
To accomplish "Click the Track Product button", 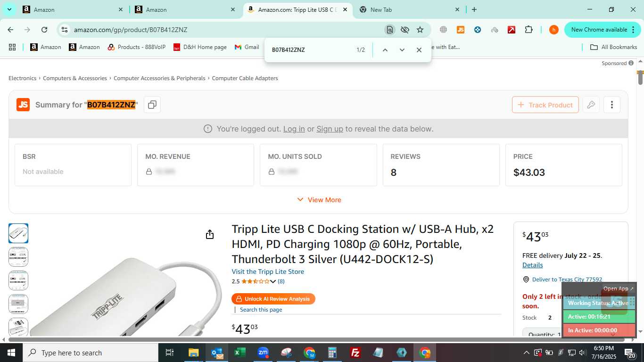I will coord(545,105).
